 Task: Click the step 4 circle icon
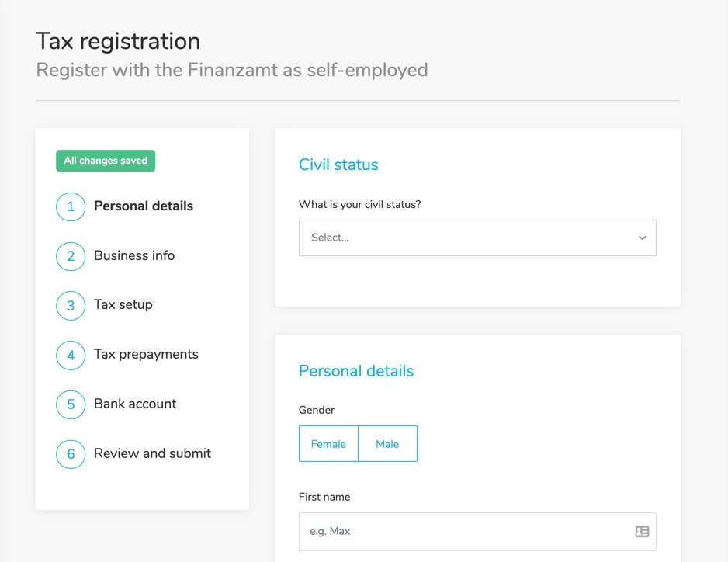click(x=71, y=355)
